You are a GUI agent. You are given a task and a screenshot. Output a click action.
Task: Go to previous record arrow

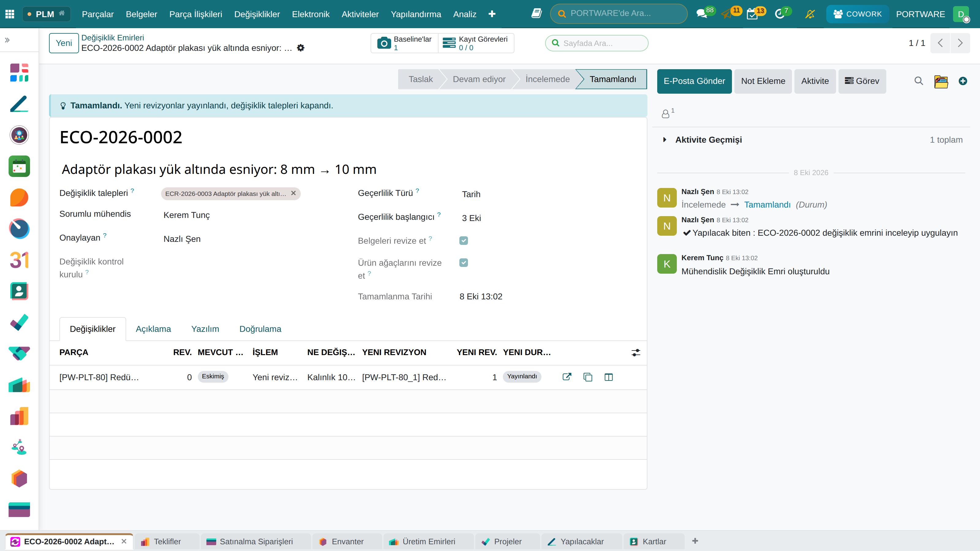click(x=940, y=43)
